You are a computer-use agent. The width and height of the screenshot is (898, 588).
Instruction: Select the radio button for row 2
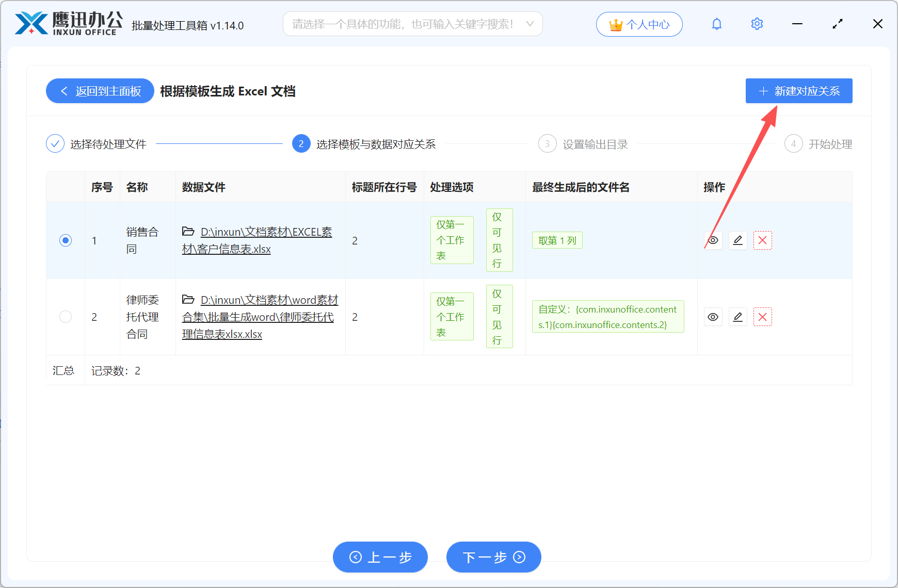click(65, 317)
